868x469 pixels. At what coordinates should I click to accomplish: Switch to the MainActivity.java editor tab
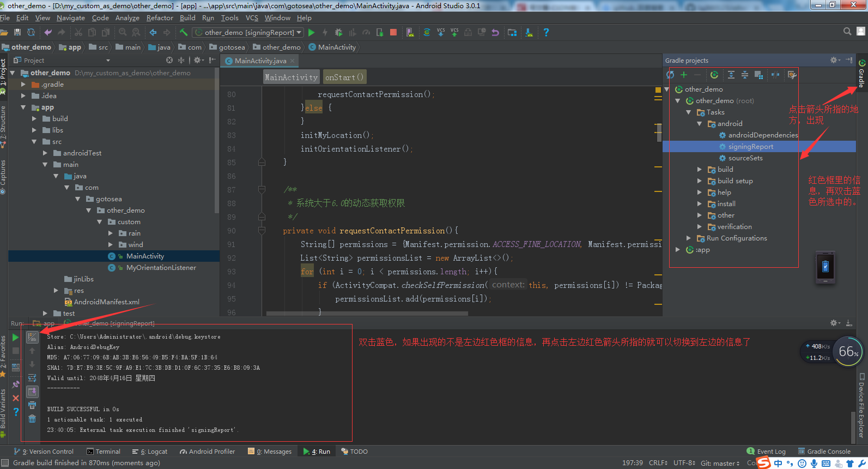pyautogui.click(x=260, y=61)
